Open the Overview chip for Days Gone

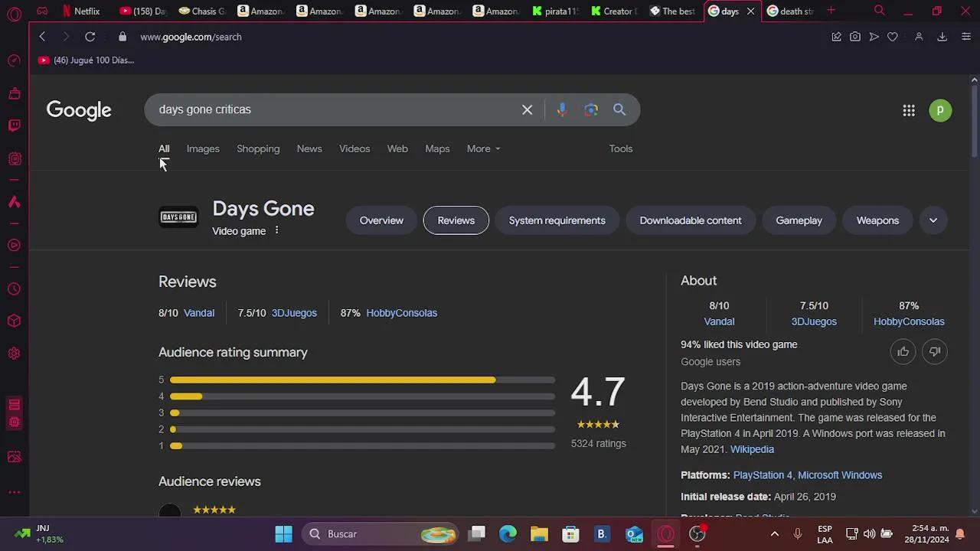(381, 220)
